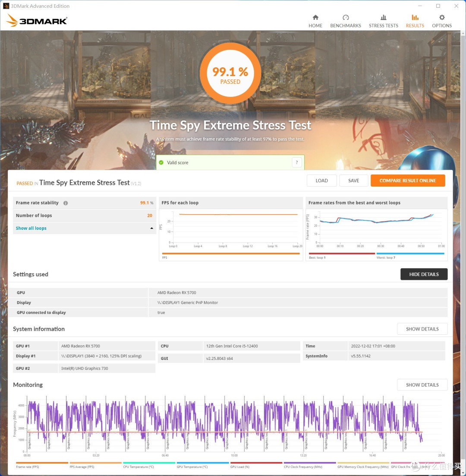466x476 pixels.
Task: Click Intel(R) UHD Graphics 730 text
Action: pos(85,368)
